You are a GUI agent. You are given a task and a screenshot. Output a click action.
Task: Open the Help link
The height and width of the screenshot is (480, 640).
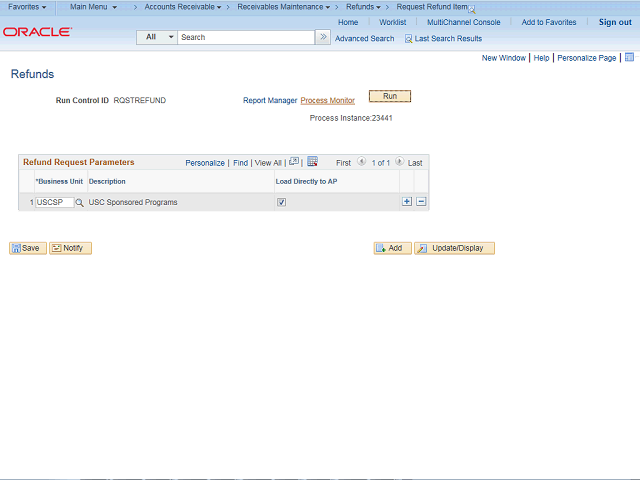541,58
